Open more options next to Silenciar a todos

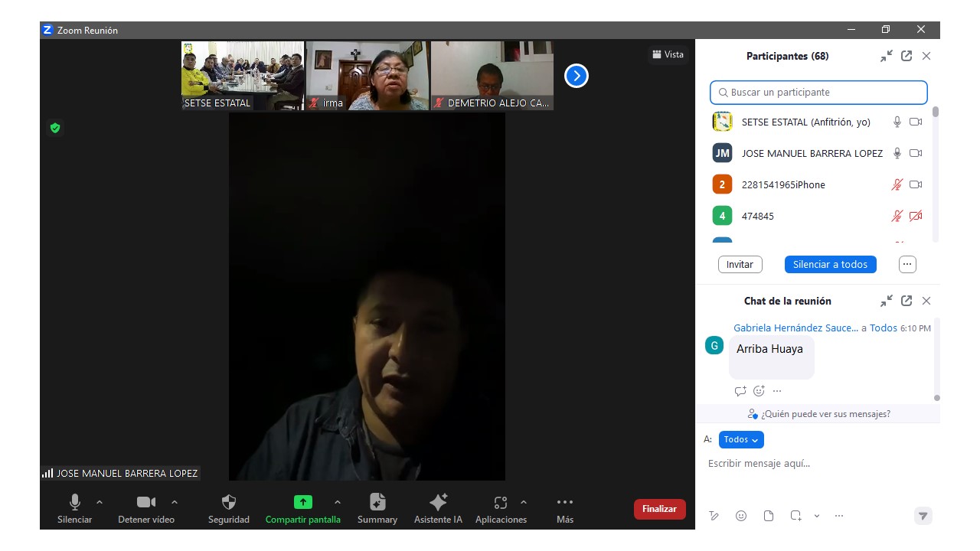[907, 264]
